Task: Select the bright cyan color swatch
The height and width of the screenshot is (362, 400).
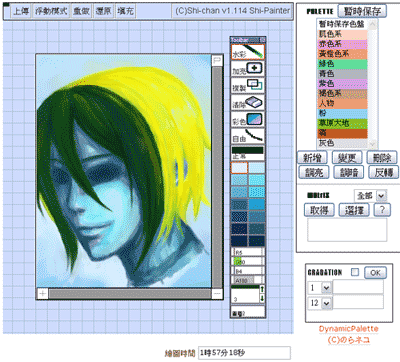Action: [x=257, y=180]
